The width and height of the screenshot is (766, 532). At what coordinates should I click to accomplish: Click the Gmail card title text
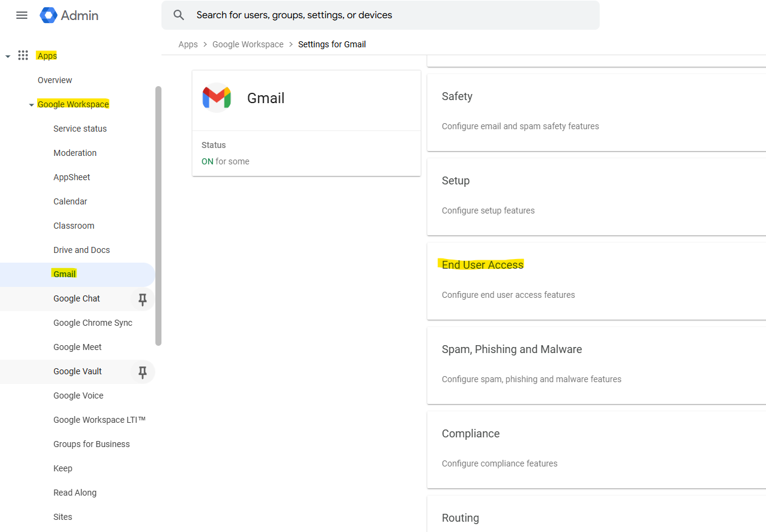266,98
